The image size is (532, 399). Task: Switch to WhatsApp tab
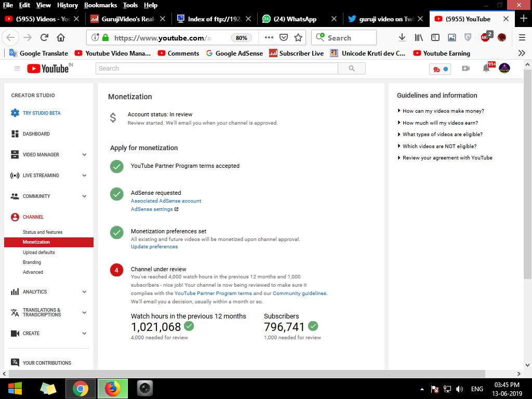[x=300, y=19]
